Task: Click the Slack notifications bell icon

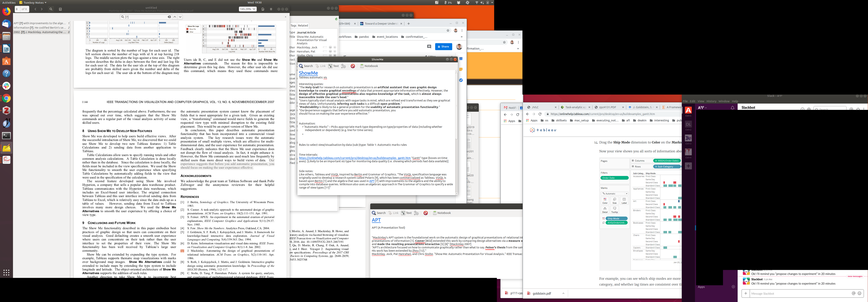Action: (x=732, y=108)
